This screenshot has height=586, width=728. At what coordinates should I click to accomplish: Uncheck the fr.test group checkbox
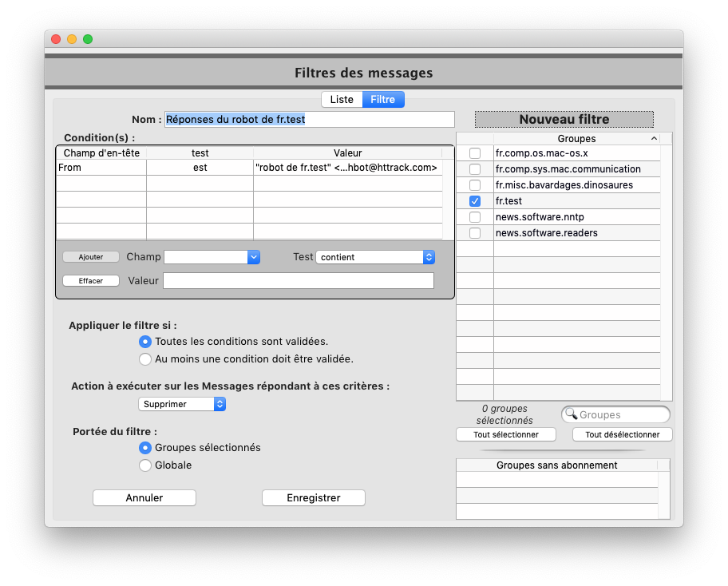(474, 201)
